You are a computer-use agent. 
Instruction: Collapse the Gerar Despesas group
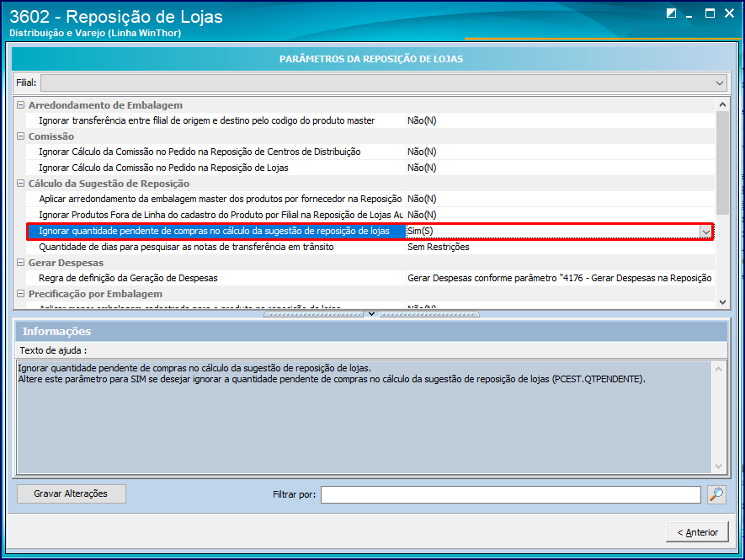pos(20,263)
